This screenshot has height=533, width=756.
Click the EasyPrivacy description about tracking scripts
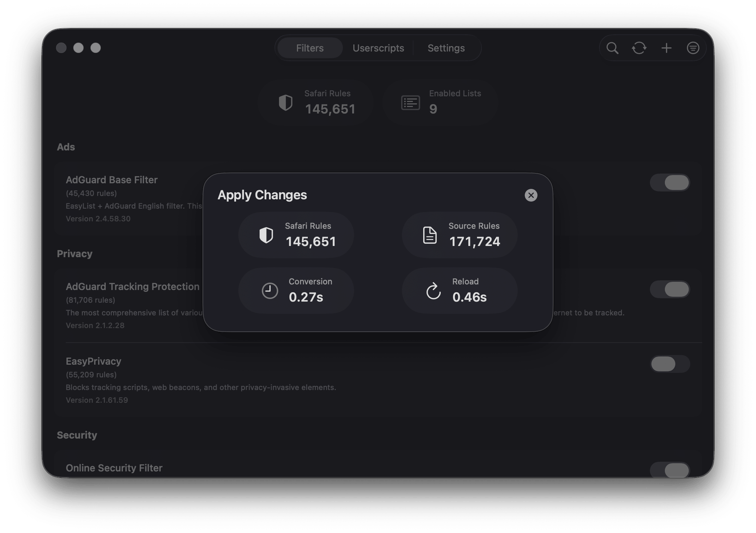point(201,387)
